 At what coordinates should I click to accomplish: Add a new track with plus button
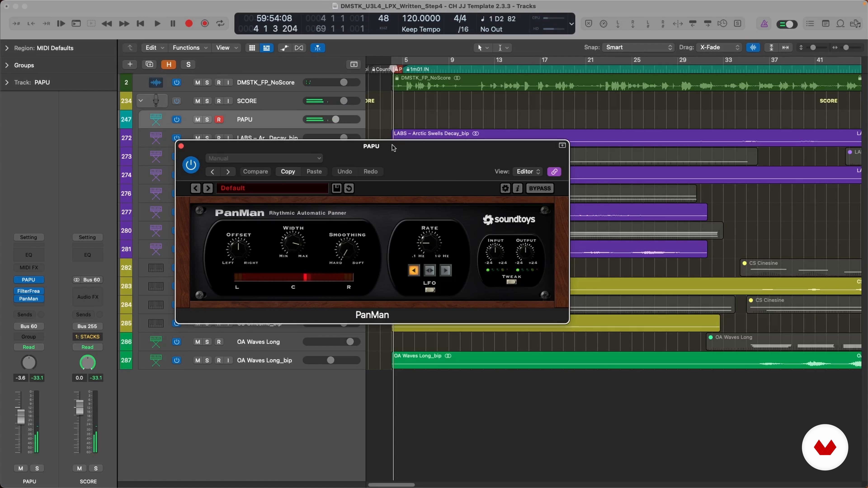pyautogui.click(x=130, y=64)
